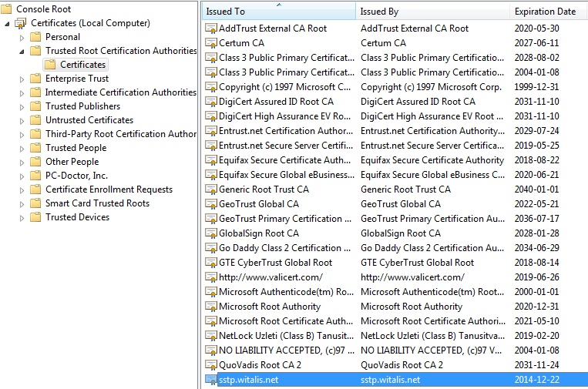Select the certificate icon beside http://www.valicert.com/ in Issued To
The image size is (588, 389).
211,277
